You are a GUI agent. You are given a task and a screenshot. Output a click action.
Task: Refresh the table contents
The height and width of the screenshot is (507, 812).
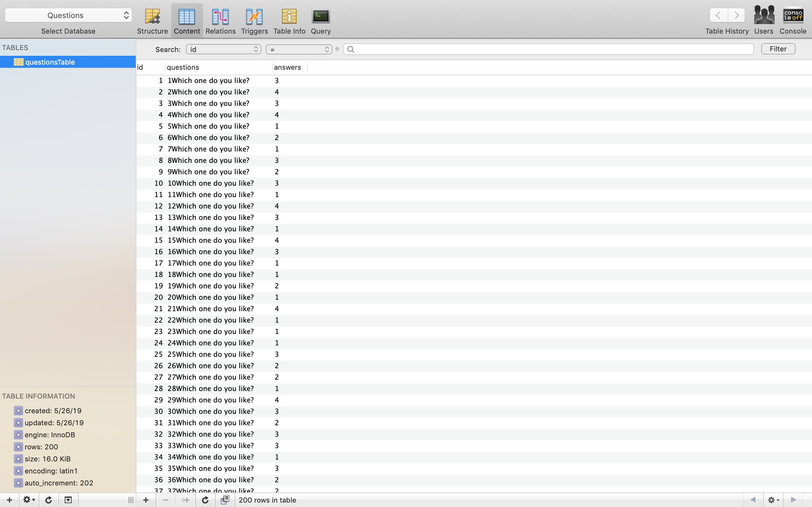click(205, 500)
